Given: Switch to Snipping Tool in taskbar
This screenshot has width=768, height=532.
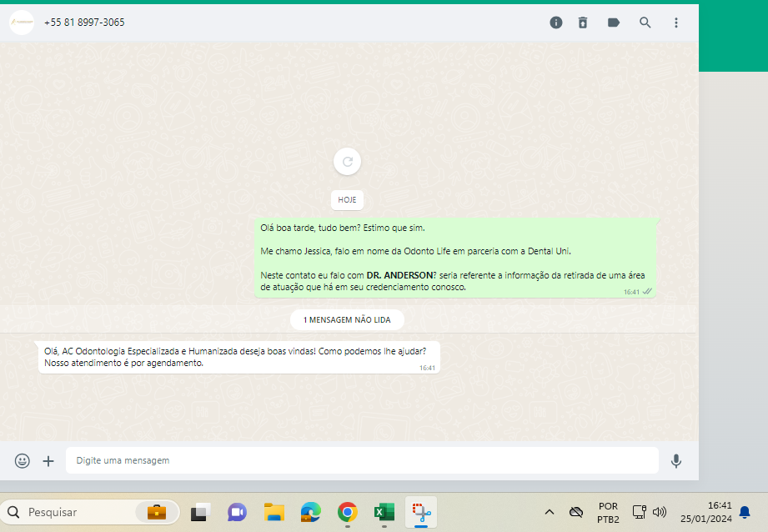Looking at the screenshot, I should click(421, 513).
